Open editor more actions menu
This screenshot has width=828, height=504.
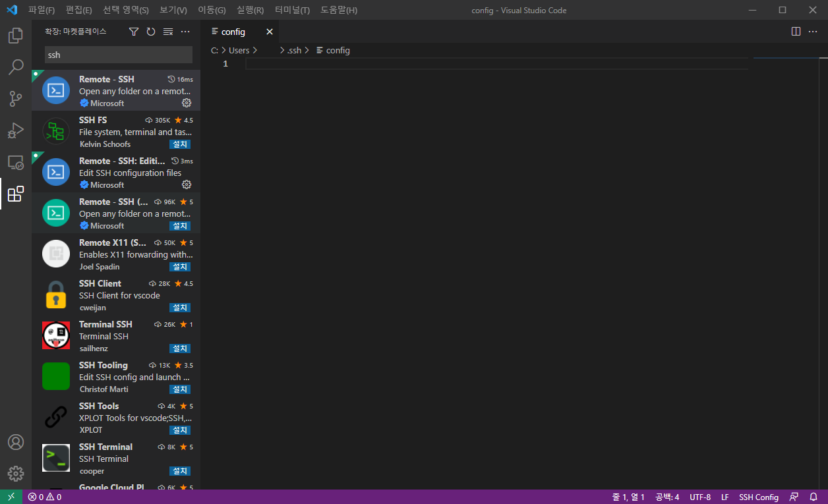click(813, 32)
